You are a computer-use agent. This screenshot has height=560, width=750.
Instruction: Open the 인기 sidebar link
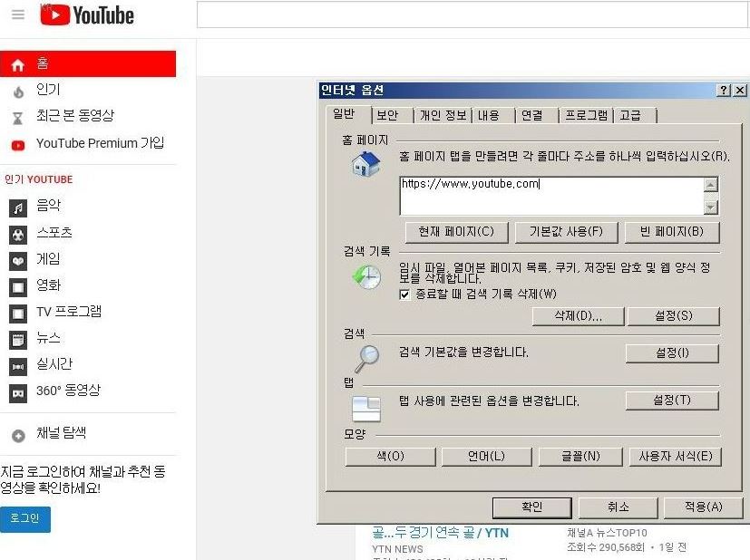48,90
